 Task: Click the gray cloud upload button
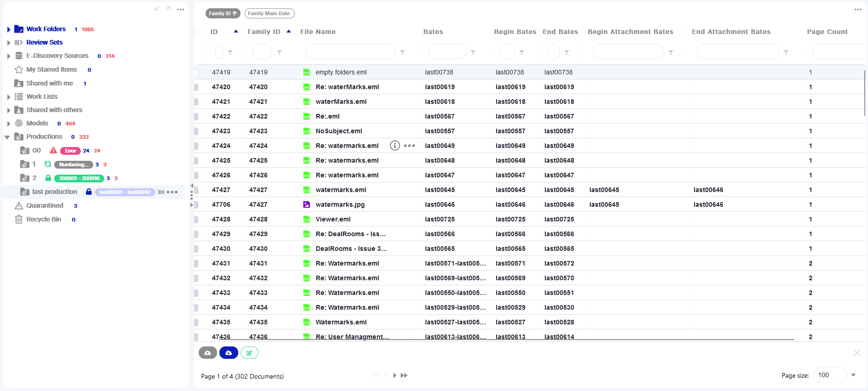point(208,353)
